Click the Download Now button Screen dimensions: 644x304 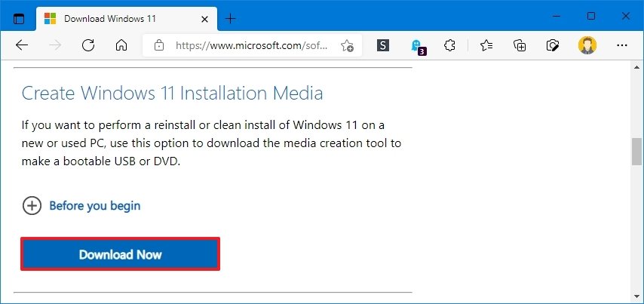[x=121, y=254]
